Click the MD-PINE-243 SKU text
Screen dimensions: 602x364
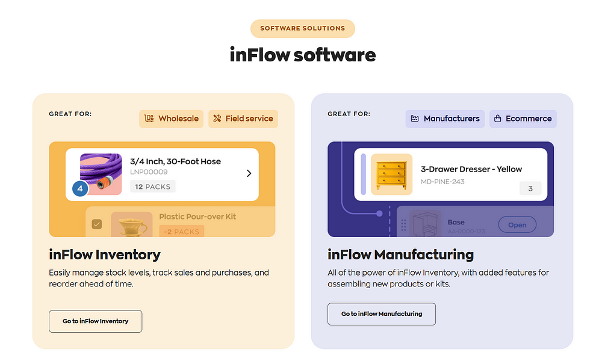tap(442, 182)
